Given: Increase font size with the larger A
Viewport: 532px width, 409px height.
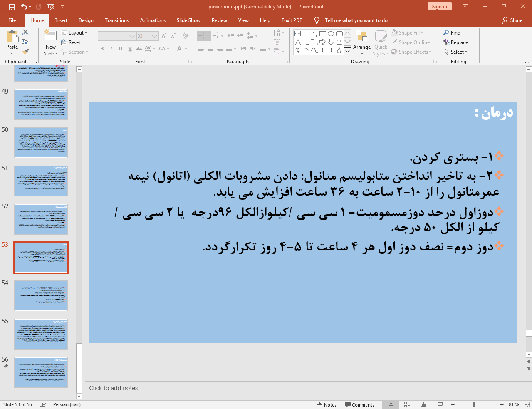Looking at the screenshot, I should pos(164,36).
